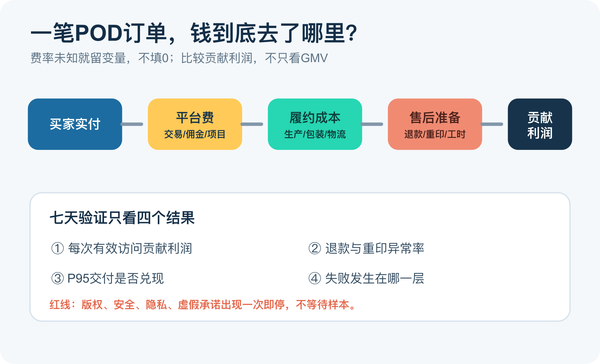
Task: Click the blue 买家实付 box
Action: 75,124
